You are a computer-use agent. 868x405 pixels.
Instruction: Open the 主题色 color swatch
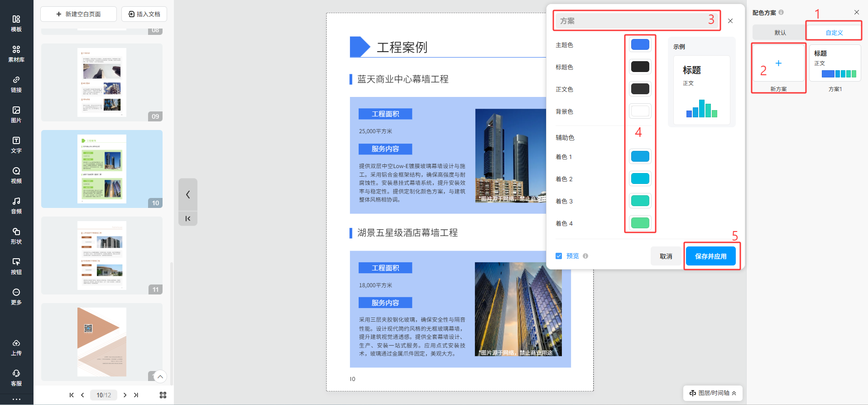640,44
